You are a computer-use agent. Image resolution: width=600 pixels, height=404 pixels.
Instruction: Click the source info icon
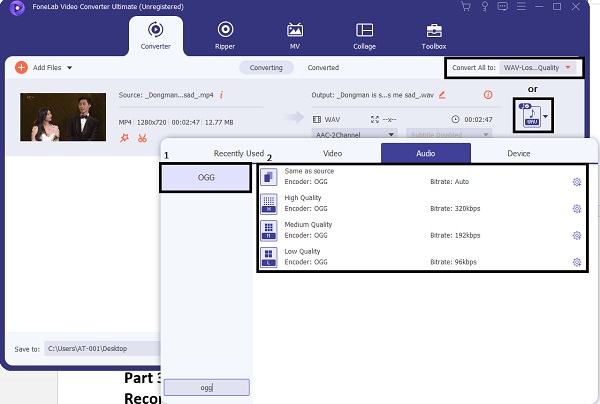click(x=221, y=95)
